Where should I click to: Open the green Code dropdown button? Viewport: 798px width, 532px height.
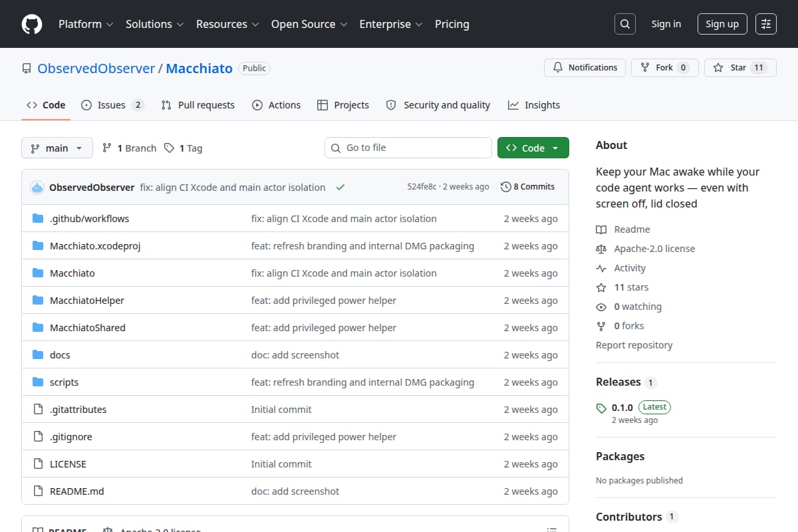(533, 148)
